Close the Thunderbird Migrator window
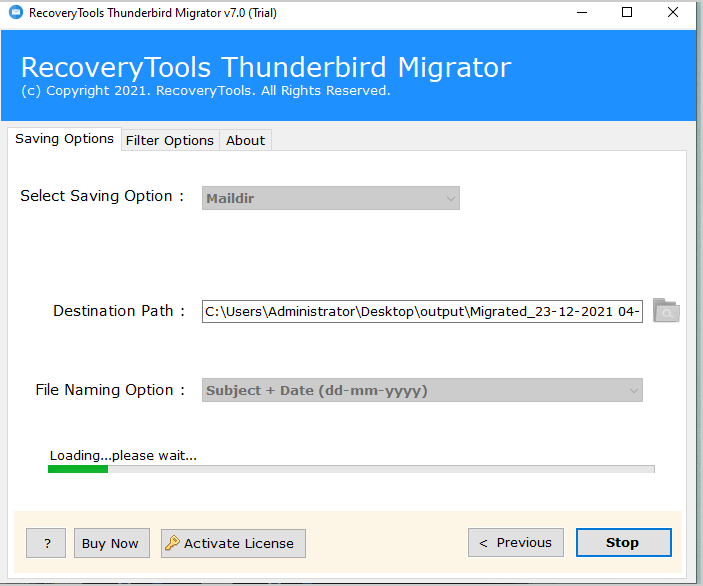Viewport: 703px width, 586px height. tap(673, 13)
